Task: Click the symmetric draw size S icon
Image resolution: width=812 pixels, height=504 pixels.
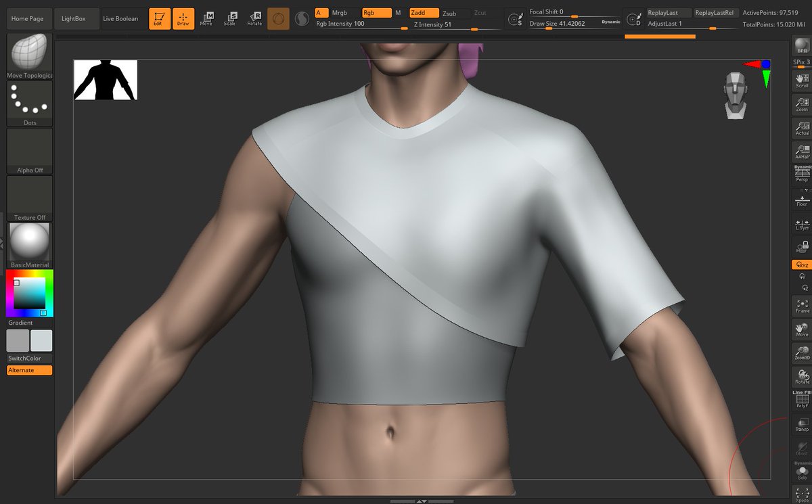Action: pyautogui.click(x=517, y=18)
